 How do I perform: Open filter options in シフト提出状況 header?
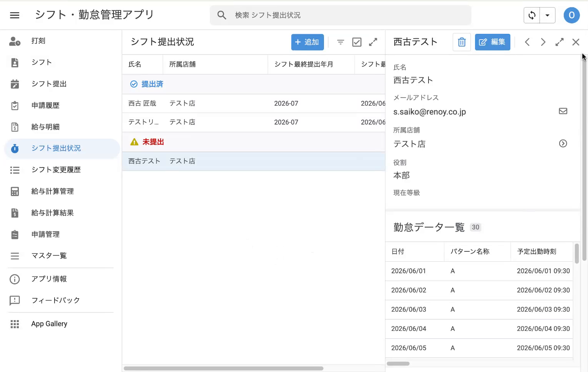point(341,42)
